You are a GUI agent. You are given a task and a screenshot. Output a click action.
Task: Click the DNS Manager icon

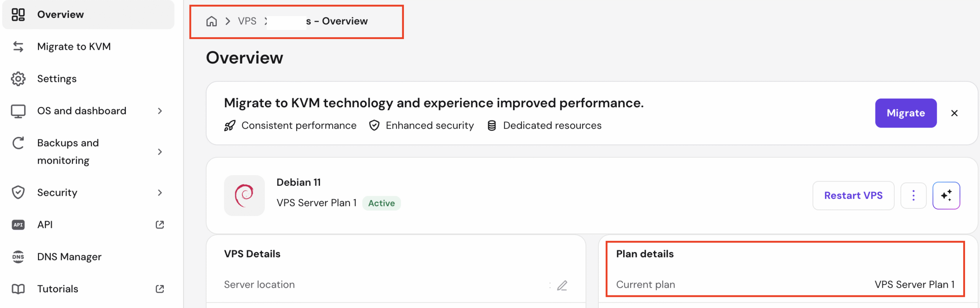pyautogui.click(x=18, y=257)
